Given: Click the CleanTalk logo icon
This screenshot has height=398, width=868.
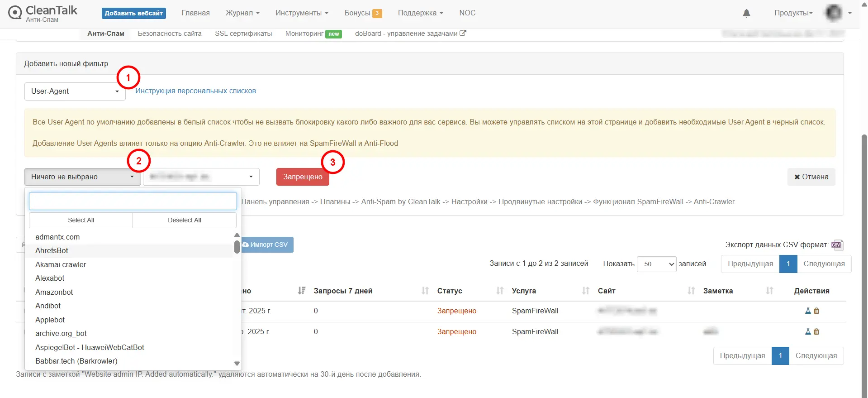Looking at the screenshot, I should click(15, 13).
